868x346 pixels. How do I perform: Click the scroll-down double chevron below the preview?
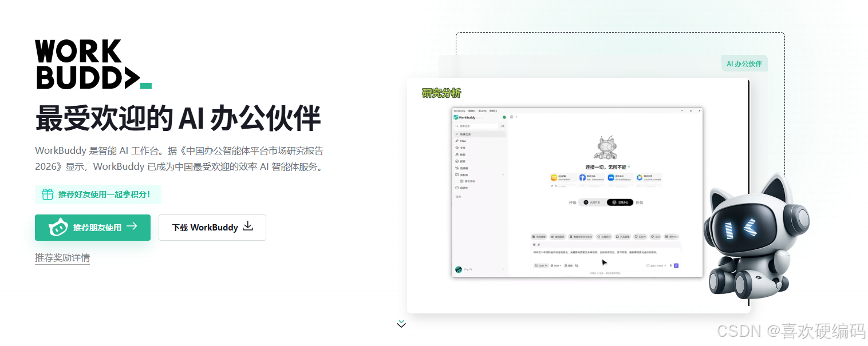point(401,324)
